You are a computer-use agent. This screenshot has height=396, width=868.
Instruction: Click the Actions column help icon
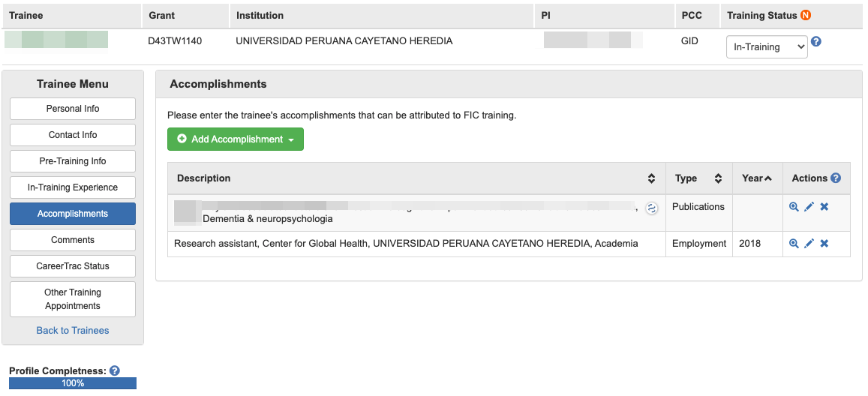tap(836, 178)
